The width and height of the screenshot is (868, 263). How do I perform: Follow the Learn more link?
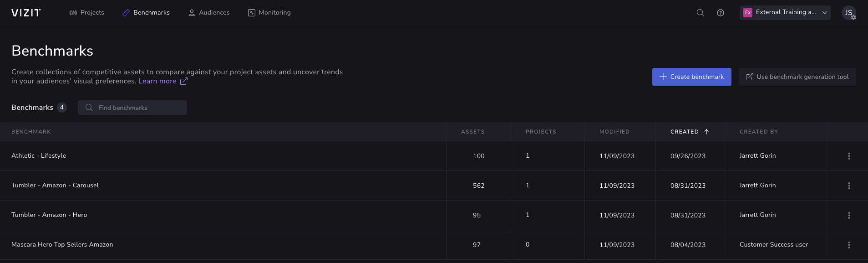click(x=157, y=81)
